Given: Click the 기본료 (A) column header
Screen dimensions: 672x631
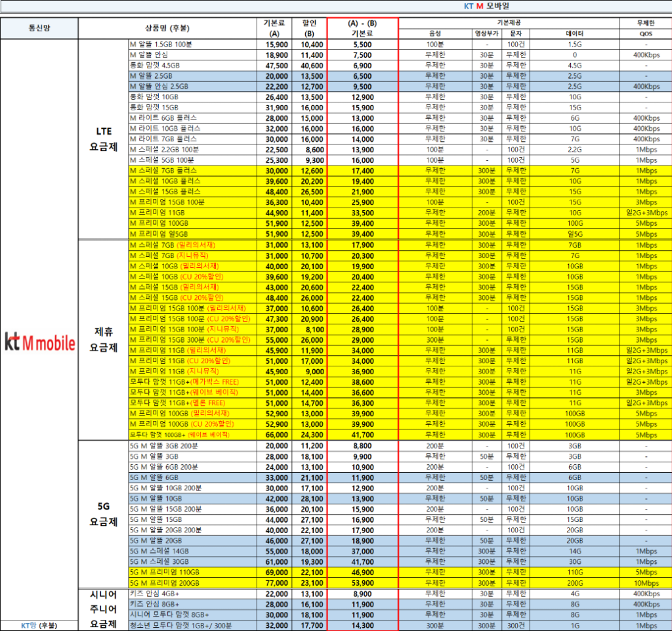Looking at the screenshot, I should pyautogui.click(x=274, y=28).
